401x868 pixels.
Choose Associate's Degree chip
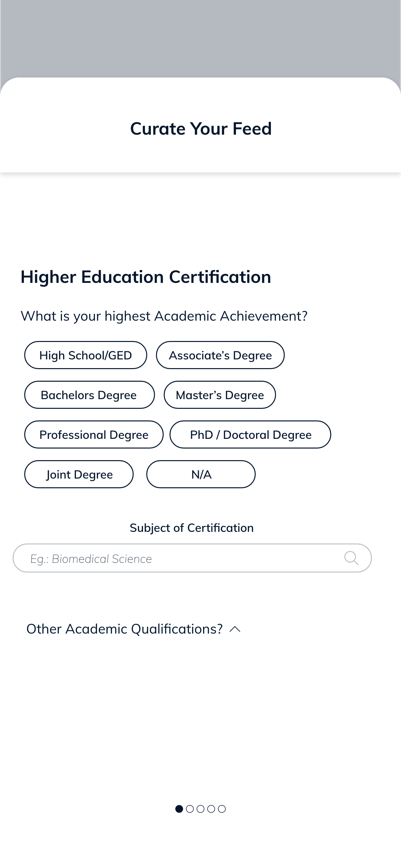[x=220, y=355]
